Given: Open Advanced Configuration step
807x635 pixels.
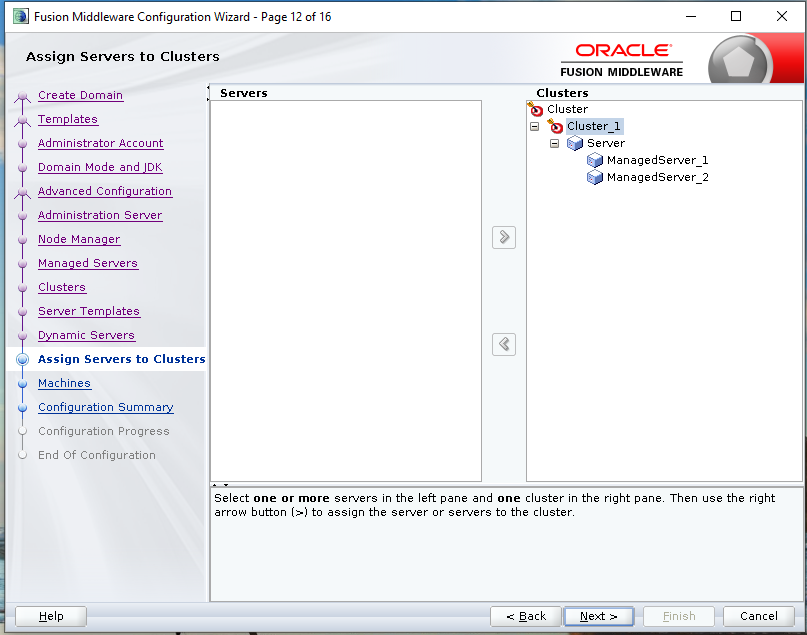Looking at the screenshot, I should [x=105, y=191].
